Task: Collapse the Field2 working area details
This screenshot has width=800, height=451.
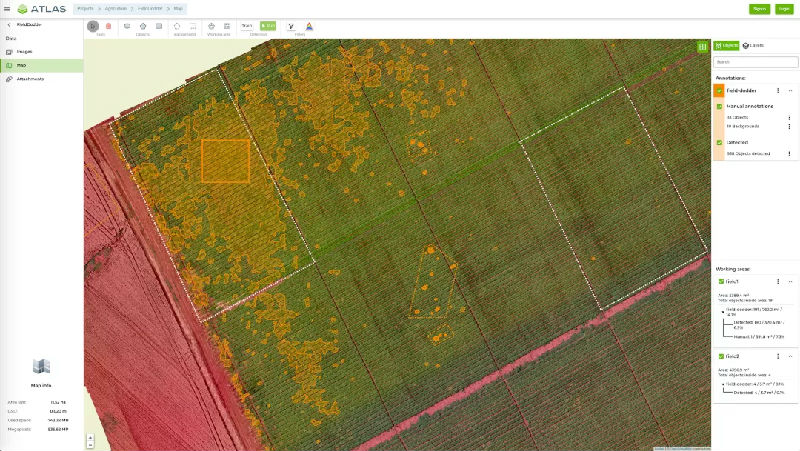Action: [x=790, y=356]
